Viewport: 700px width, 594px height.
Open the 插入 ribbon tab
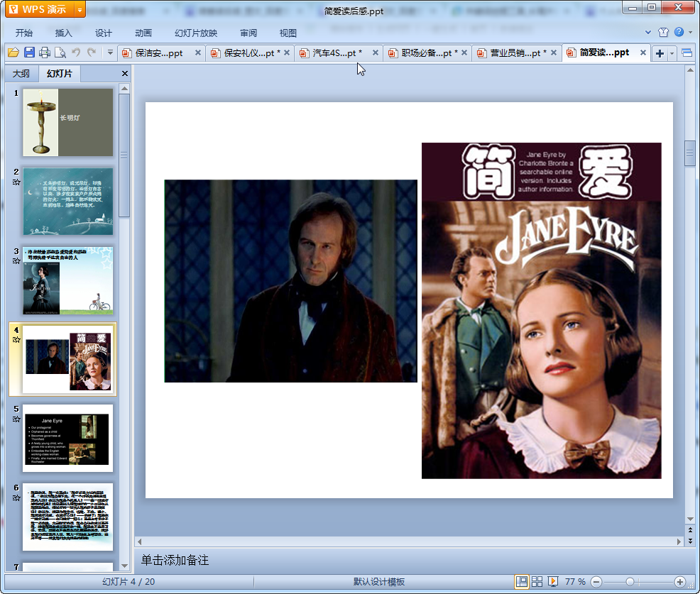(x=63, y=33)
